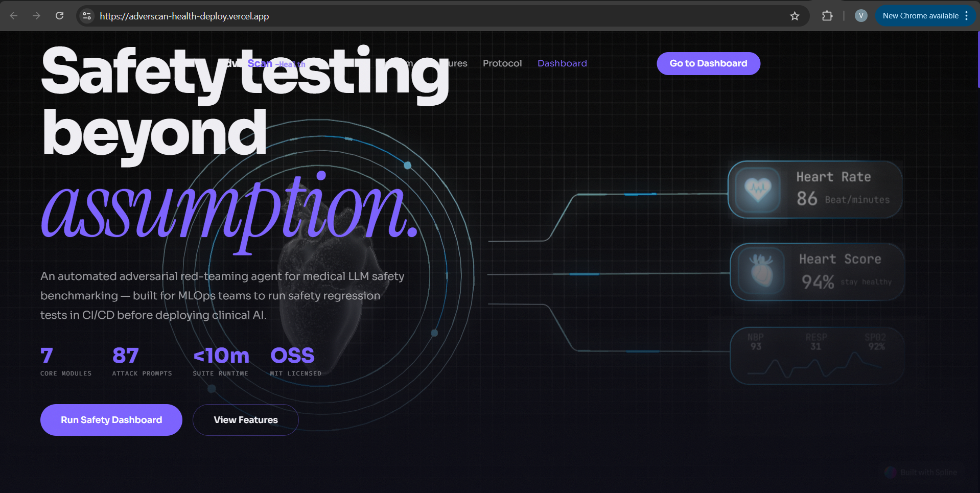Open Chrome three-dot menu
The image size is (980, 493).
click(967, 16)
